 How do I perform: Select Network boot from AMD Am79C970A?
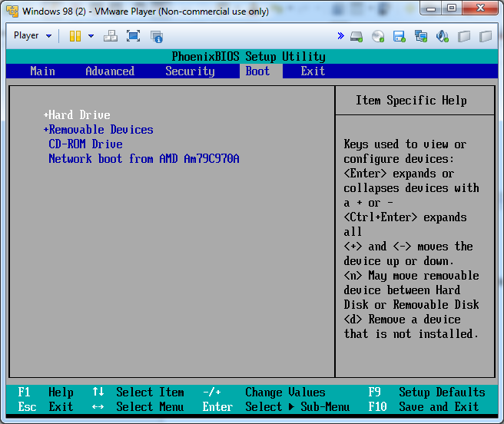click(144, 159)
